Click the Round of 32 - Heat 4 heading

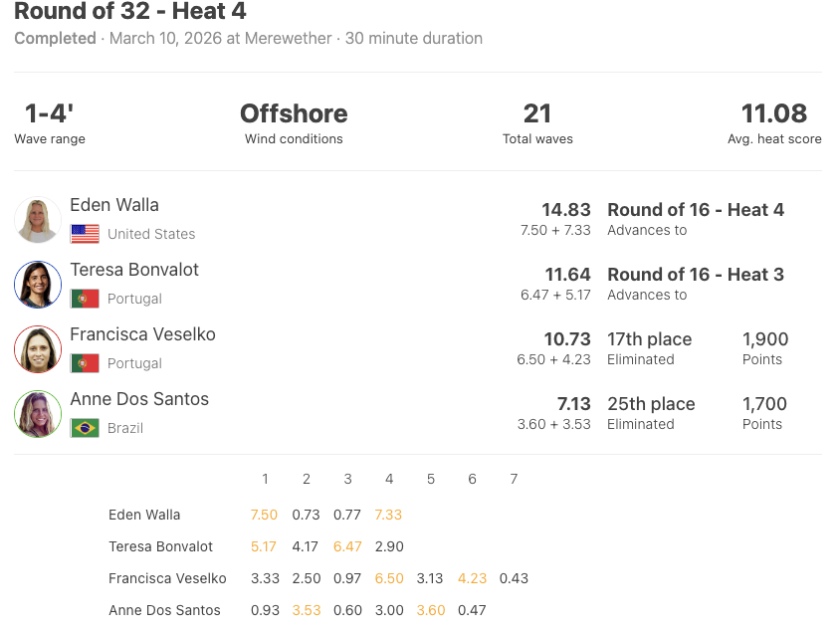130,13
